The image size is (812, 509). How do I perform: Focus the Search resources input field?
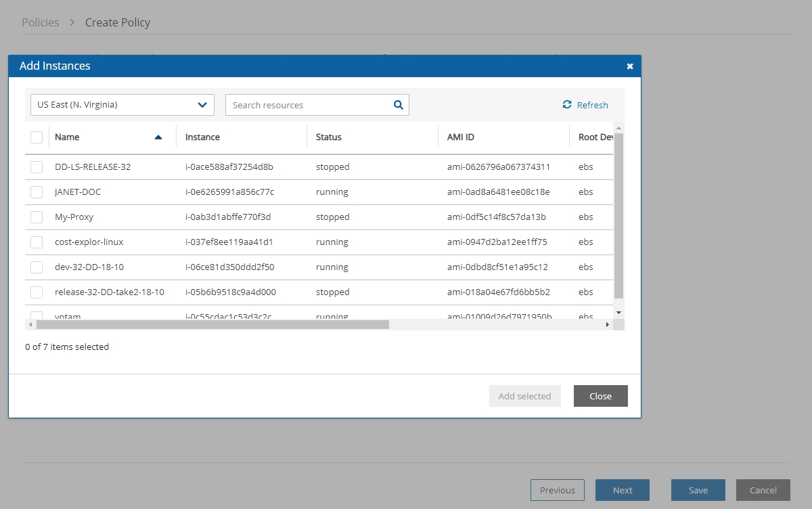click(x=309, y=105)
